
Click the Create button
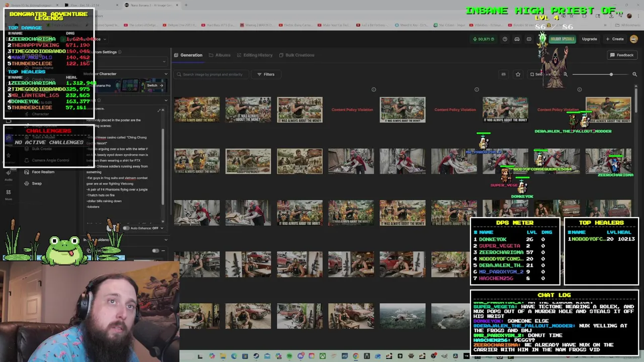615,39
